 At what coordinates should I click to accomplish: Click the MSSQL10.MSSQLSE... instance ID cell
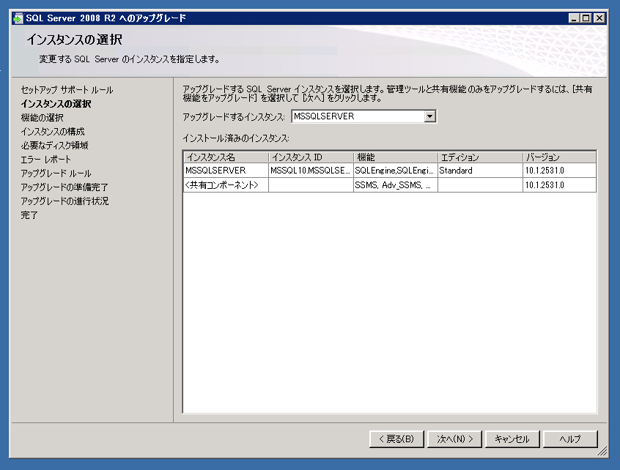311,170
